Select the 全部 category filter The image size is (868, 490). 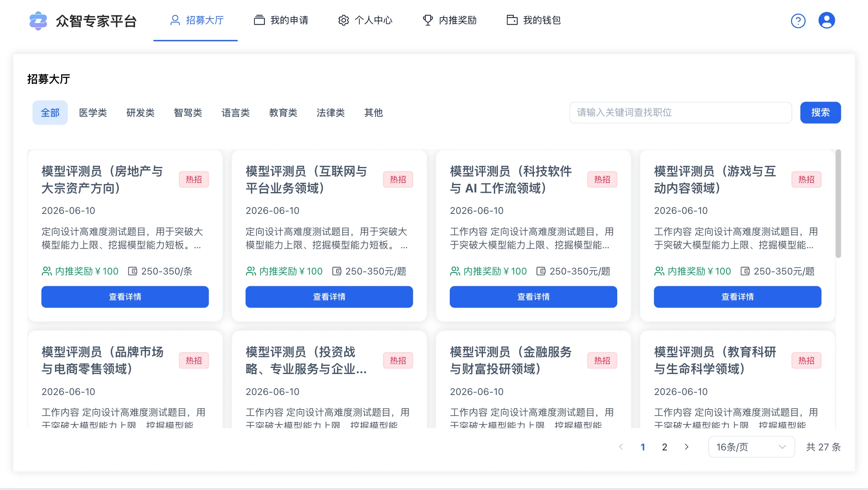coord(50,113)
